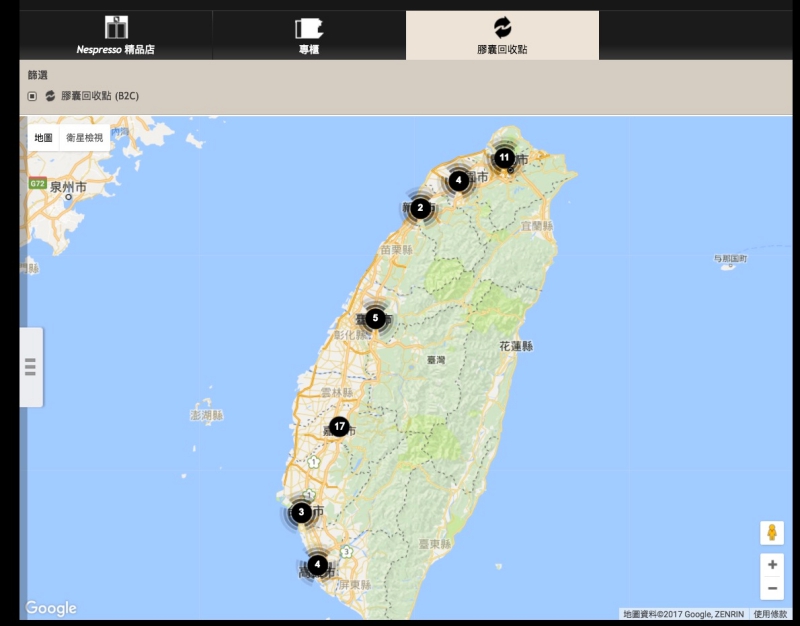Click the 花蓮縣 map label
This screenshot has width=800, height=626.
pyautogui.click(x=516, y=346)
